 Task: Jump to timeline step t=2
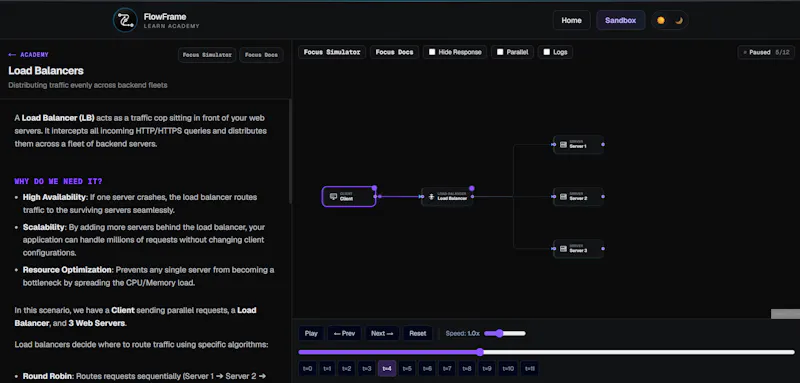coord(347,368)
